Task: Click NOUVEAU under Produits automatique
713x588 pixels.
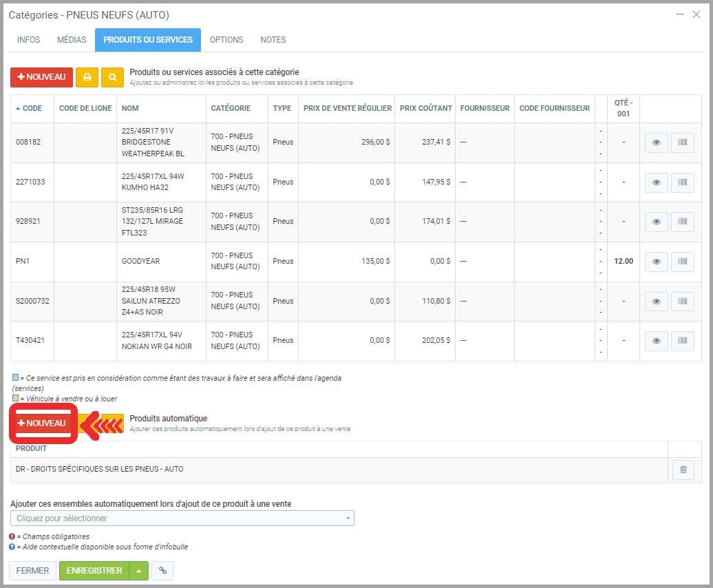Action: (x=41, y=423)
